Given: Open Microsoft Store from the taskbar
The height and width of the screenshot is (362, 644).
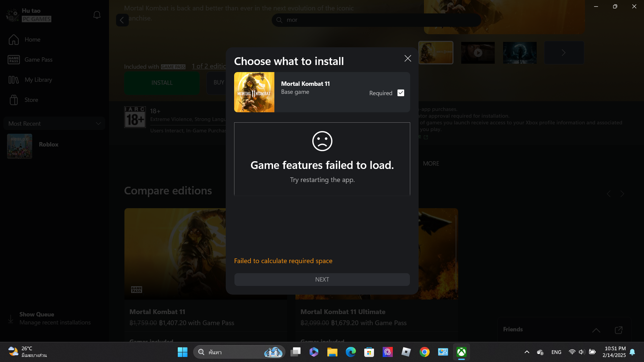Looking at the screenshot, I should click(x=369, y=352).
